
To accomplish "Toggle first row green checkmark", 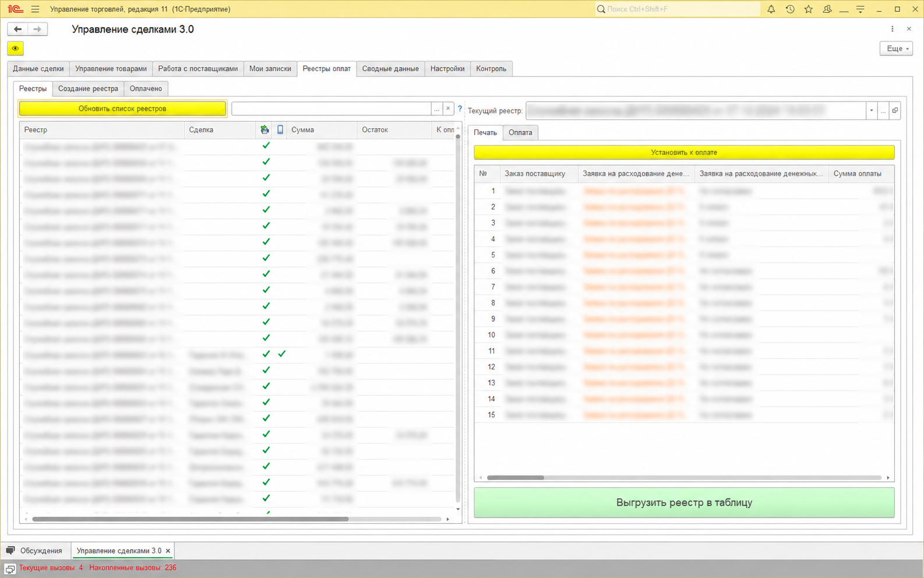I will pos(266,146).
